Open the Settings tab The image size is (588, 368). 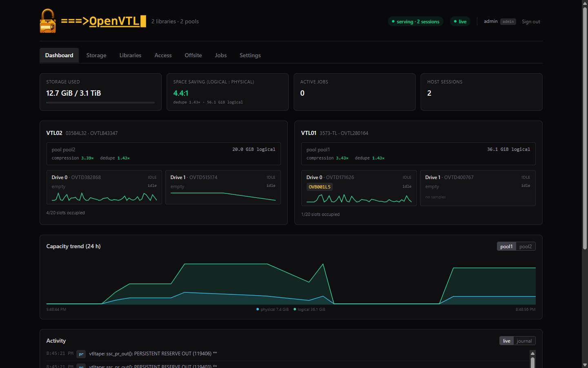[250, 55]
